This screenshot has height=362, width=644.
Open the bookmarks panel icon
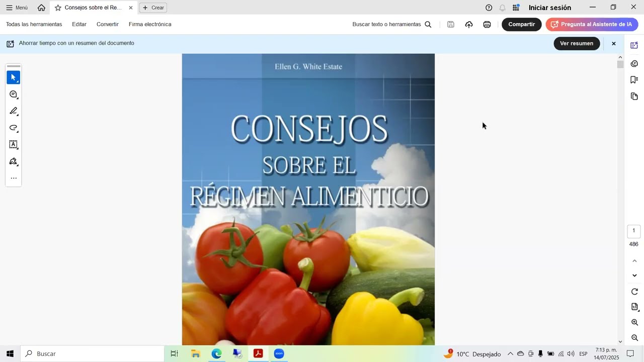[634, 79]
